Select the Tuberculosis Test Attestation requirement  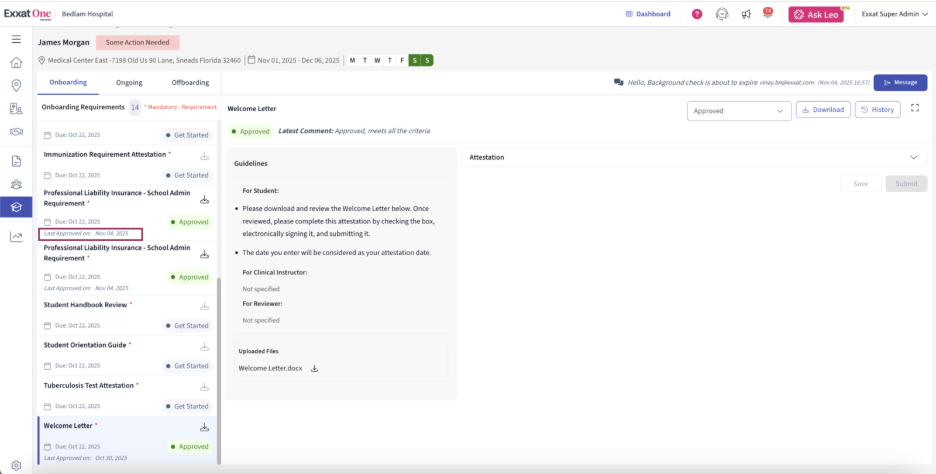91,385
